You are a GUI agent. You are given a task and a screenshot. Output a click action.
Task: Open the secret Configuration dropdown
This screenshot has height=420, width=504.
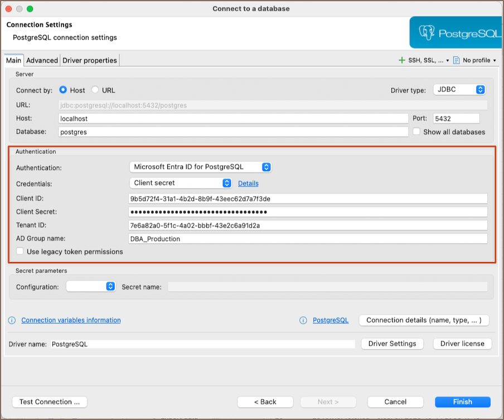coord(90,287)
